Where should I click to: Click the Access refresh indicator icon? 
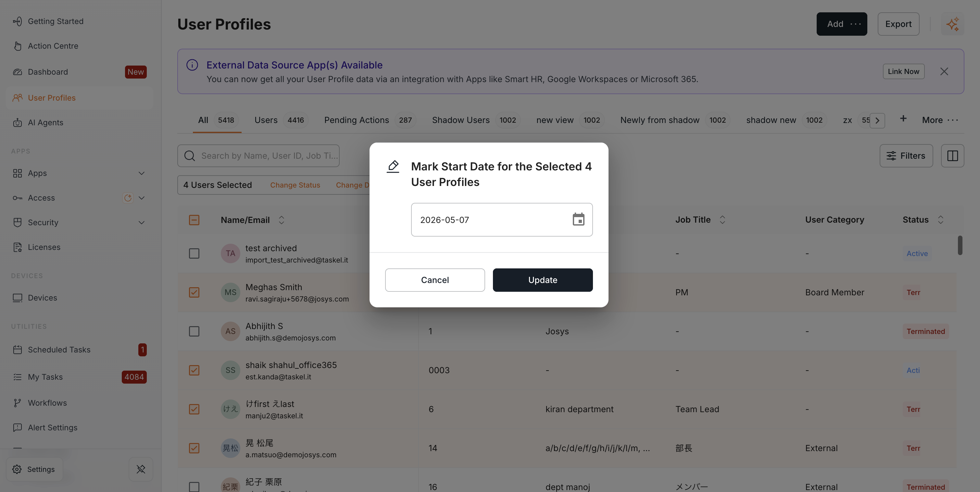point(128,198)
